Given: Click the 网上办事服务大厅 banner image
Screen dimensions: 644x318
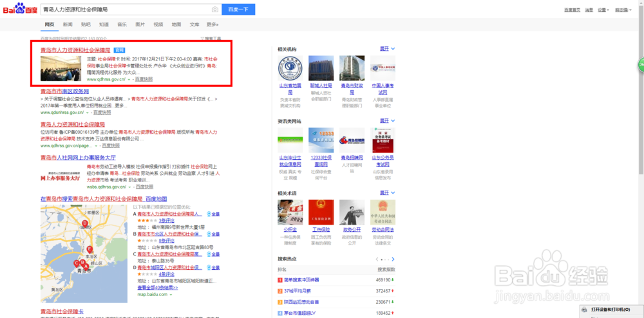Looking at the screenshot, I should click(x=61, y=177).
